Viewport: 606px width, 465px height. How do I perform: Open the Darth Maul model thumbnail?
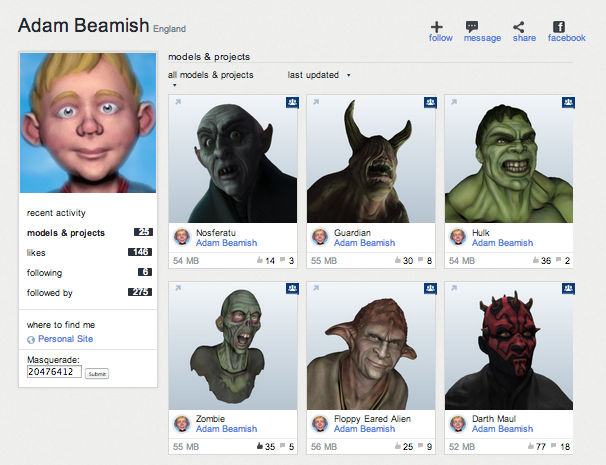coord(509,346)
